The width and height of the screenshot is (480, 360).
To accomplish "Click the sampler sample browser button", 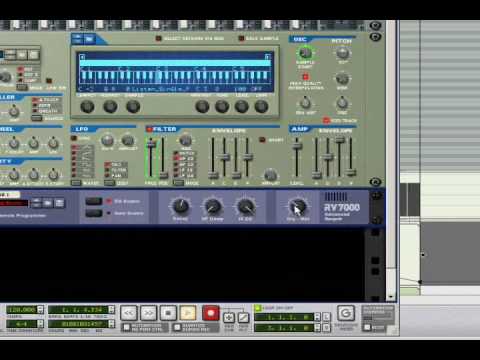I will point(89,39).
